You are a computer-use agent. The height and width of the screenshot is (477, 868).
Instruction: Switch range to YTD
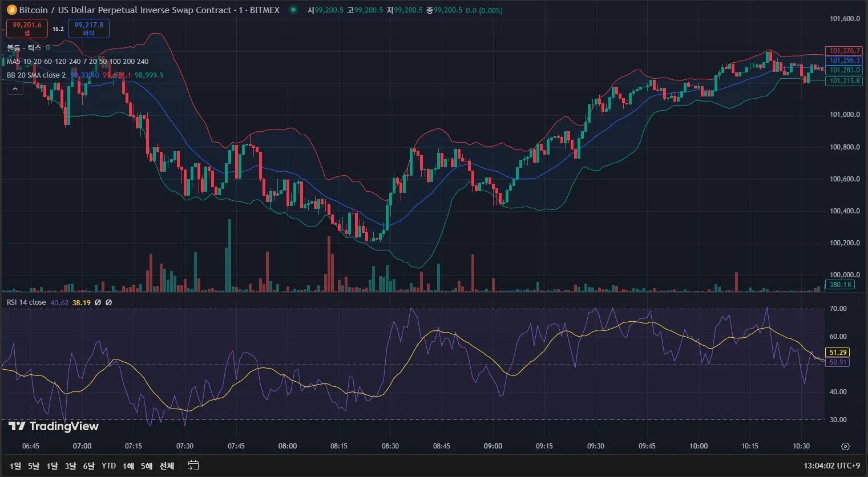pos(108,466)
